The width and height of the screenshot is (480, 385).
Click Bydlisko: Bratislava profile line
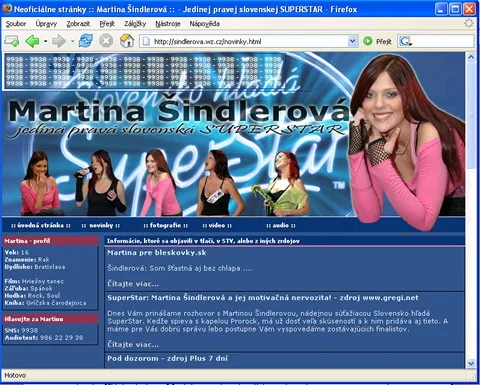pos(35,267)
